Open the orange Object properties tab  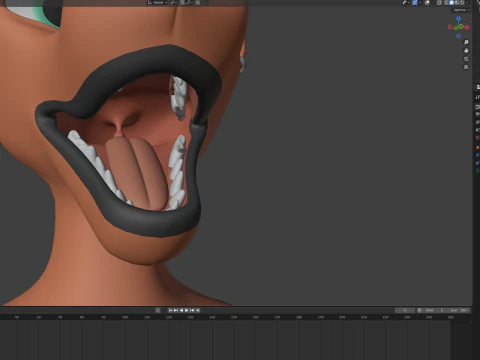[x=478, y=147]
